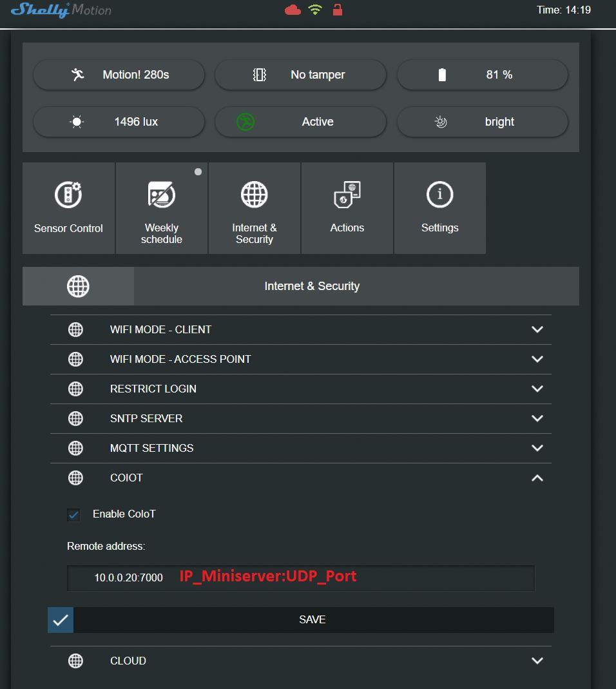Click the red unlocked padlock icon
This screenshot has height=689, width=616.
338,9
